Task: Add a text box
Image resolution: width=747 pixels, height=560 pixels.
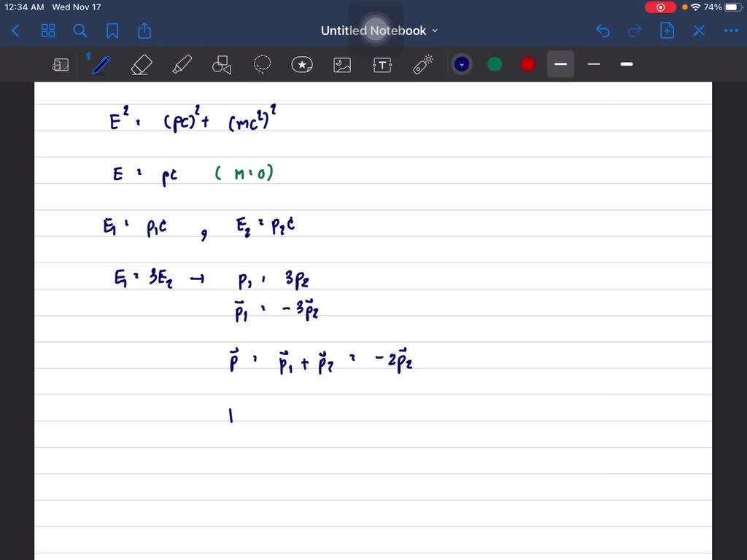Action: [x=382, y=64]
